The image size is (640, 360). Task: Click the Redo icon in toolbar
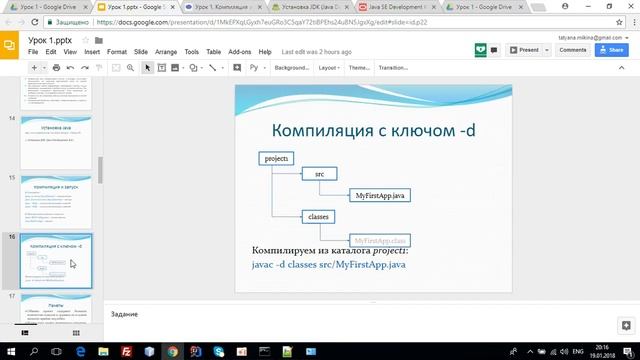point(84,68)
